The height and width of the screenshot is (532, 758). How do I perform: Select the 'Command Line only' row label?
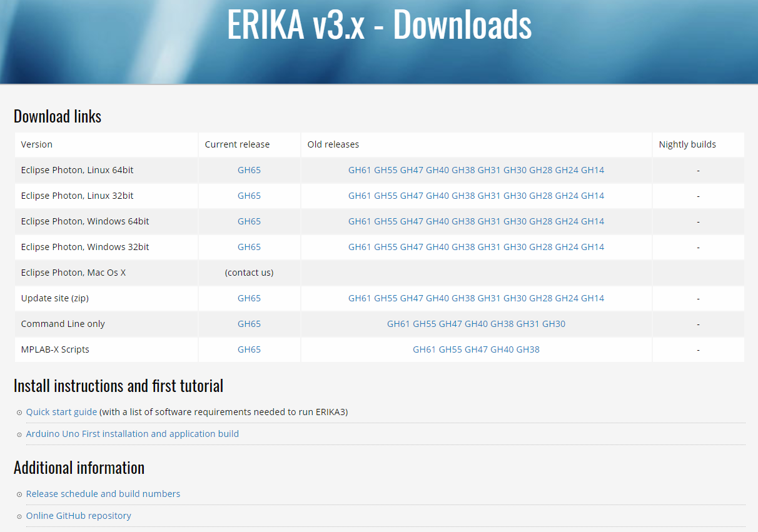[63, 324]
